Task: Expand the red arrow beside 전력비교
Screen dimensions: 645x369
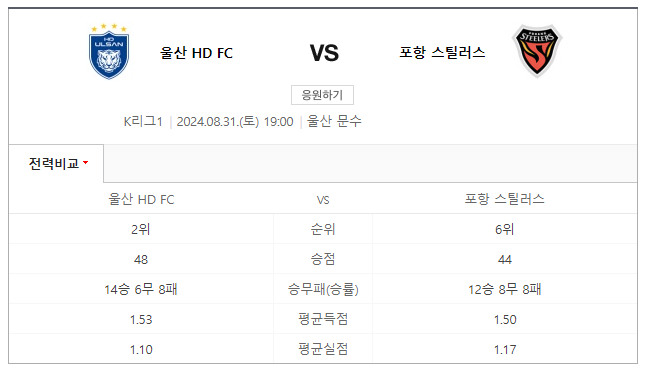Action: (x=86, y=162)
